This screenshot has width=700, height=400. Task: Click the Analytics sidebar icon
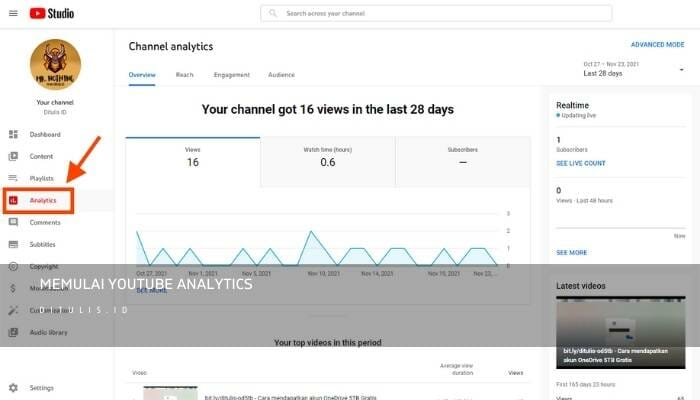tap(13, 200)
